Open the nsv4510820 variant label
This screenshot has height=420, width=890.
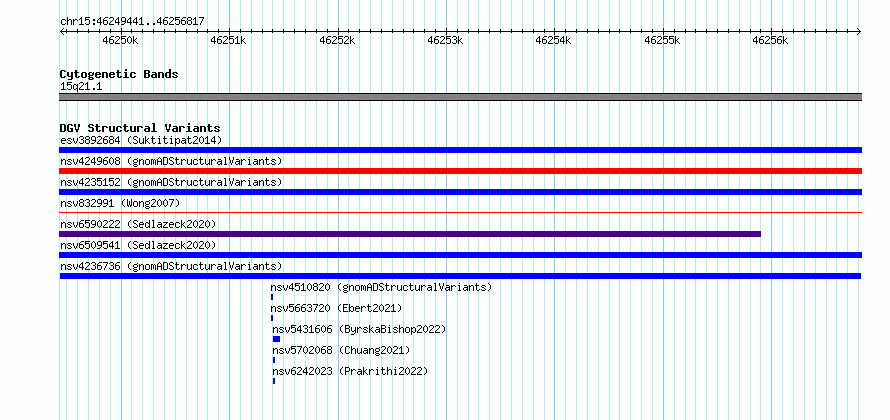pos(381,287)
